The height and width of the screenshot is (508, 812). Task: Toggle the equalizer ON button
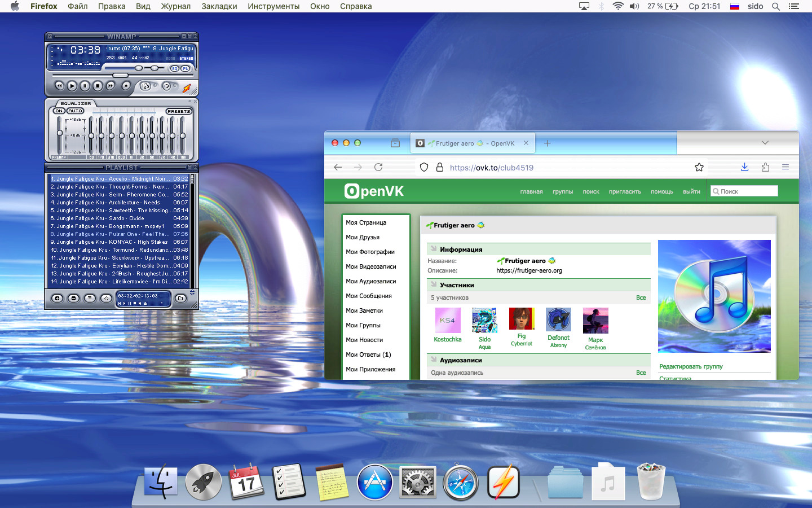59,111
